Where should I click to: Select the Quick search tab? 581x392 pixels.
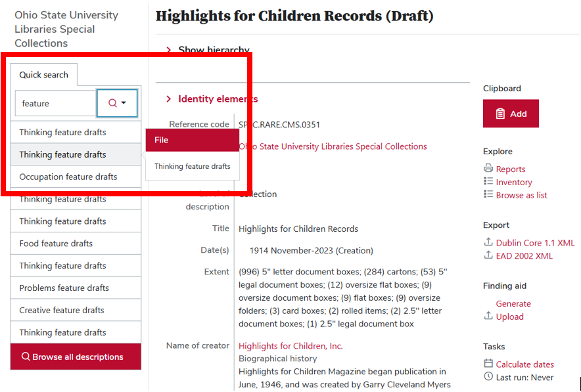(x=44, y=75)
